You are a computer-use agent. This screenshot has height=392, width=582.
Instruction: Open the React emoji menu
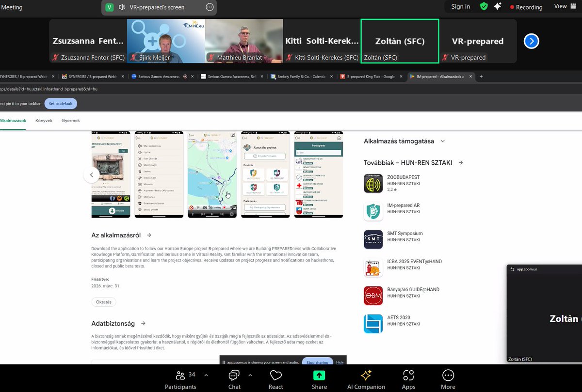(x=276, y=379)
